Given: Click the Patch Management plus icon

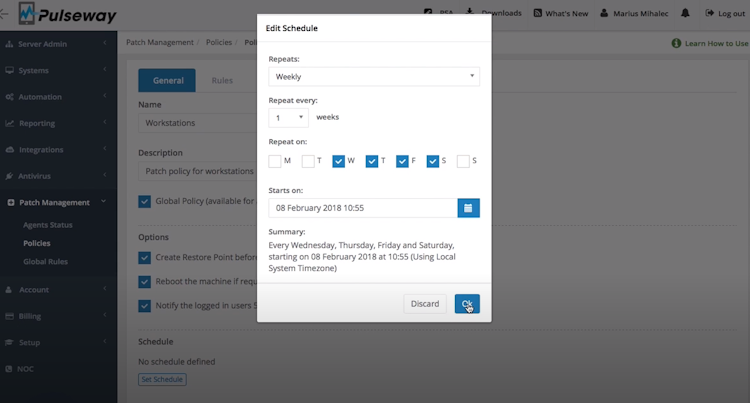Looking at the screenshot, I should tap(11, 203).
